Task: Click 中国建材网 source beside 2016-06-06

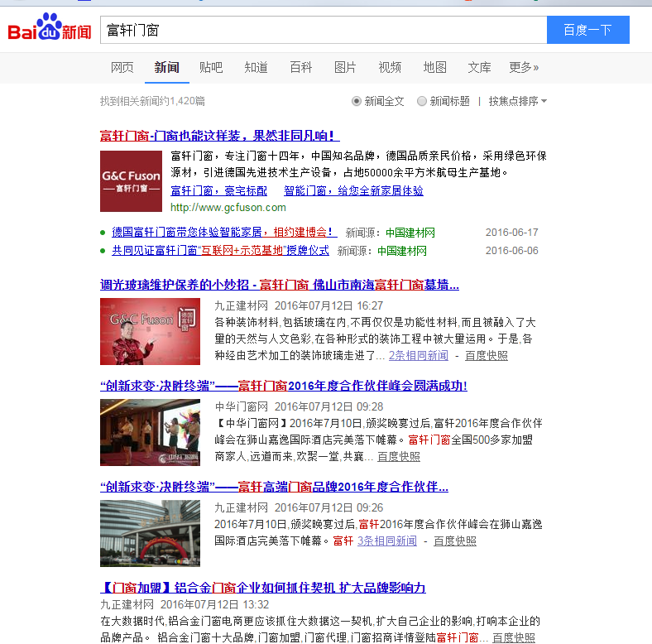Action: [x=402, y=251]
